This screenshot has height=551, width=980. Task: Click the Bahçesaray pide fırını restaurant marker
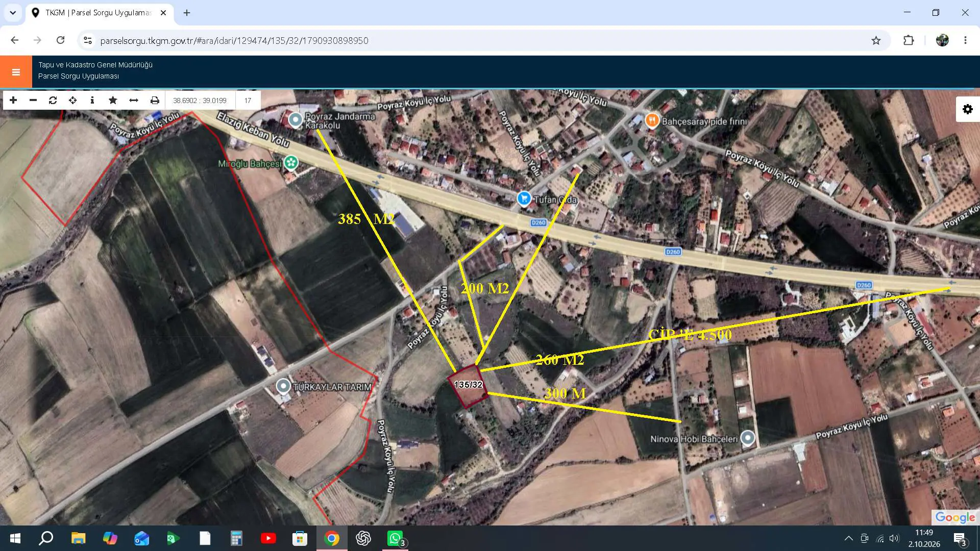pos(652,120)
